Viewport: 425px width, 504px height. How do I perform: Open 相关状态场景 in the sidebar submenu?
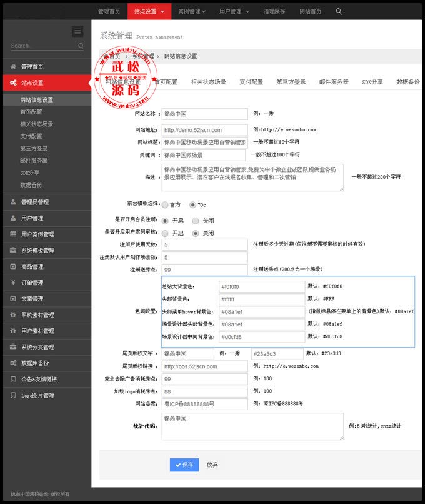pyautogui.click(x=37, y=124)
